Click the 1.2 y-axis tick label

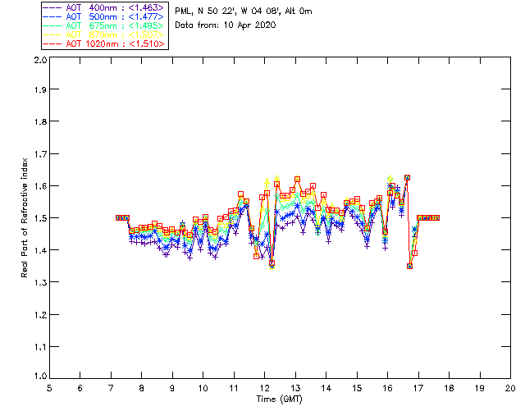tap(40, 315)
